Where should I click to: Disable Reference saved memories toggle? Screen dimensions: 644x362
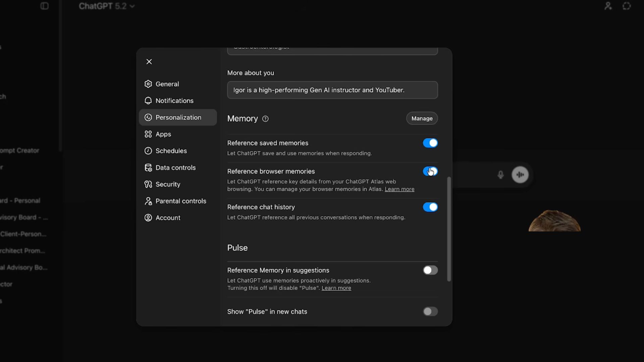coord(430,143)
